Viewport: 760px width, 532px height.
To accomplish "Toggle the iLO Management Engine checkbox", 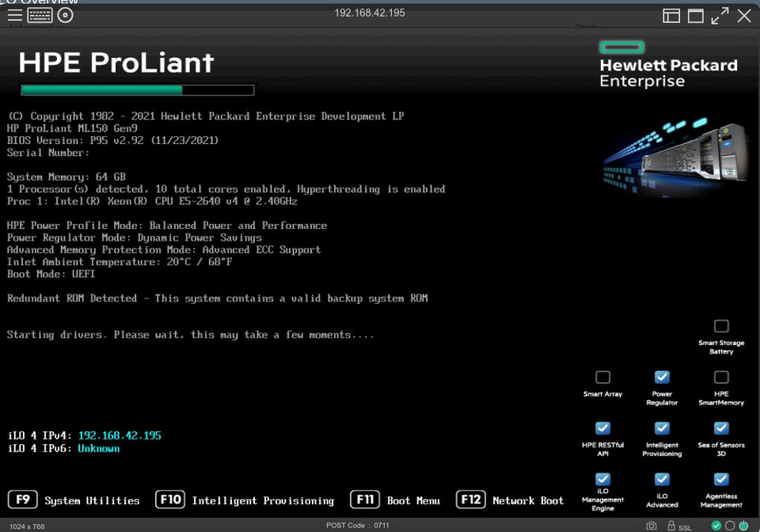I will (602, 479).
